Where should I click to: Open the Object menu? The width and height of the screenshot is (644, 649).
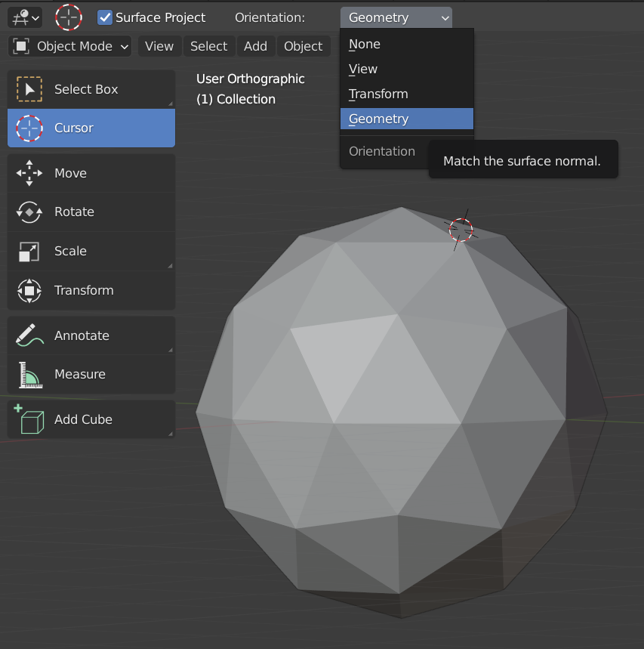pos(304,46)
